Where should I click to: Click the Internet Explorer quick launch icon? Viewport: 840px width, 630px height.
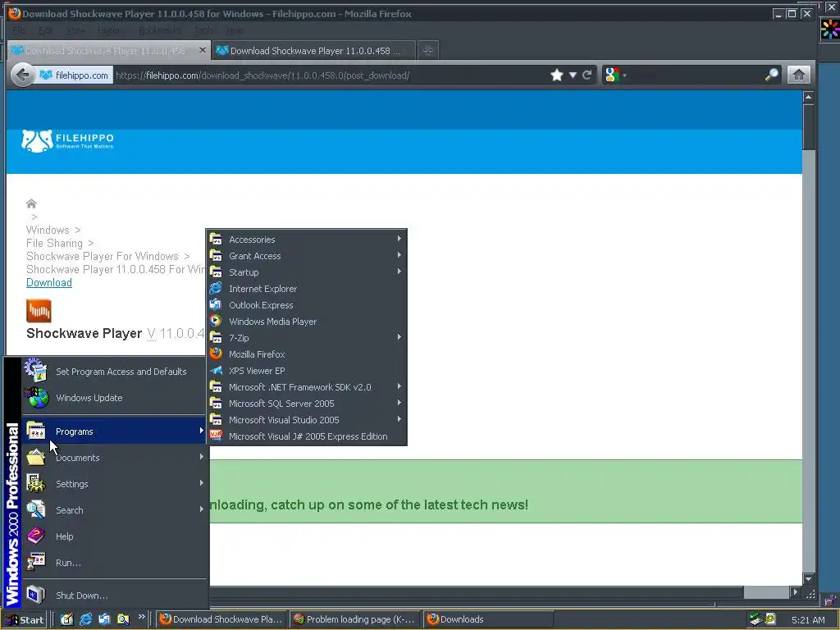click(85, 619)
